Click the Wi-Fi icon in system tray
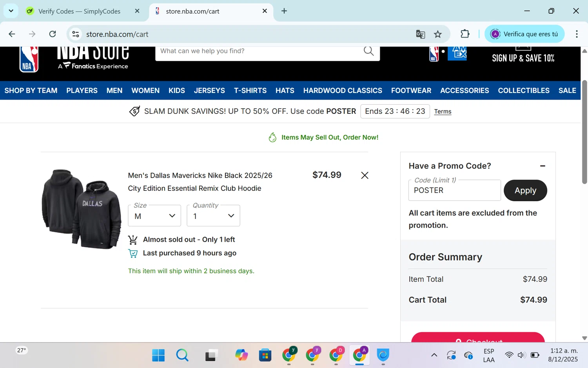 click(509, 355)
